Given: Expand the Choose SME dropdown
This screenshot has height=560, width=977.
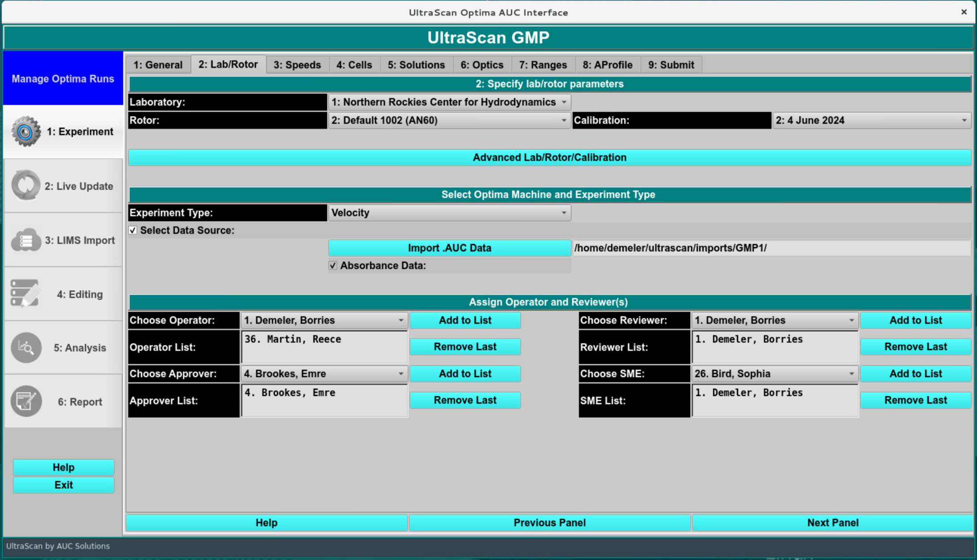Looking at the screenshot, I should tap(774, 374).
